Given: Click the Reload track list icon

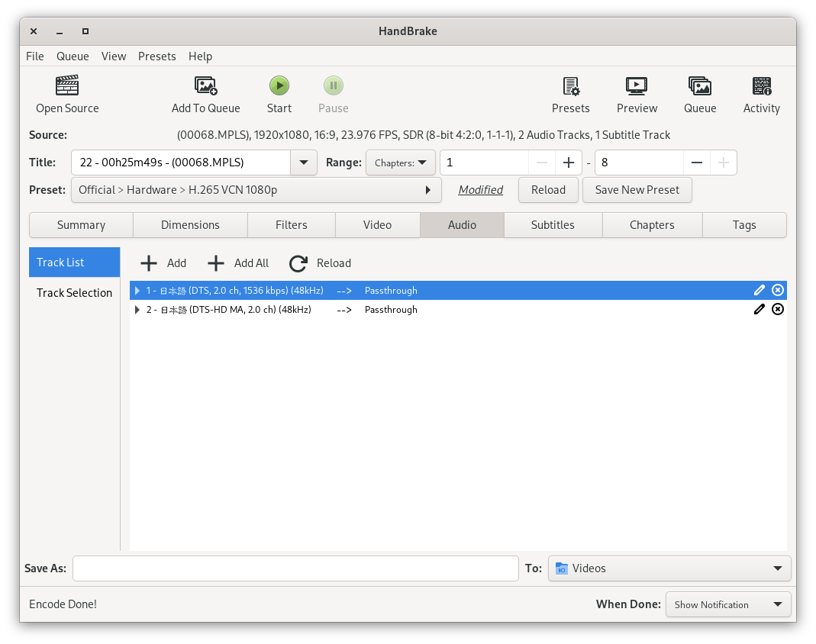Looking at the screenshot, I should 298,263.
